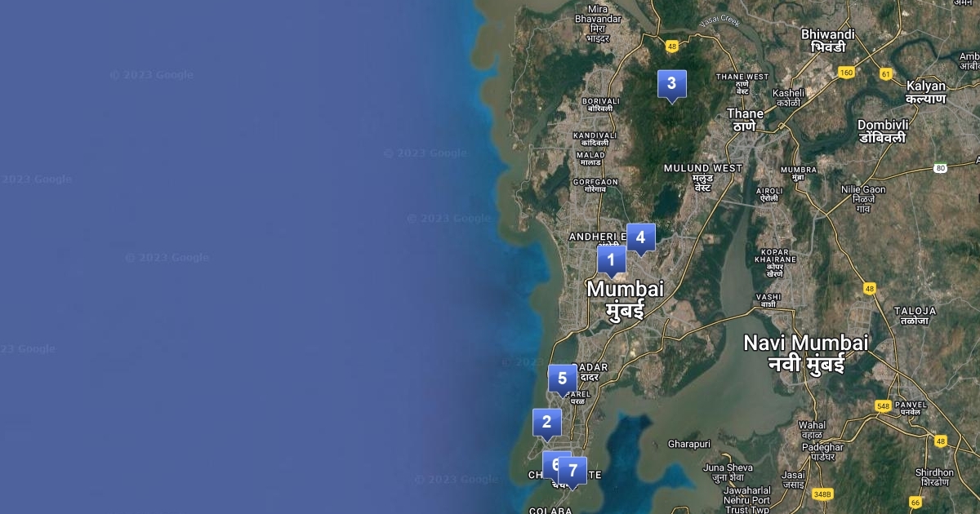
Task: Select the Mulund West label
Action: [x=703, y=177]
